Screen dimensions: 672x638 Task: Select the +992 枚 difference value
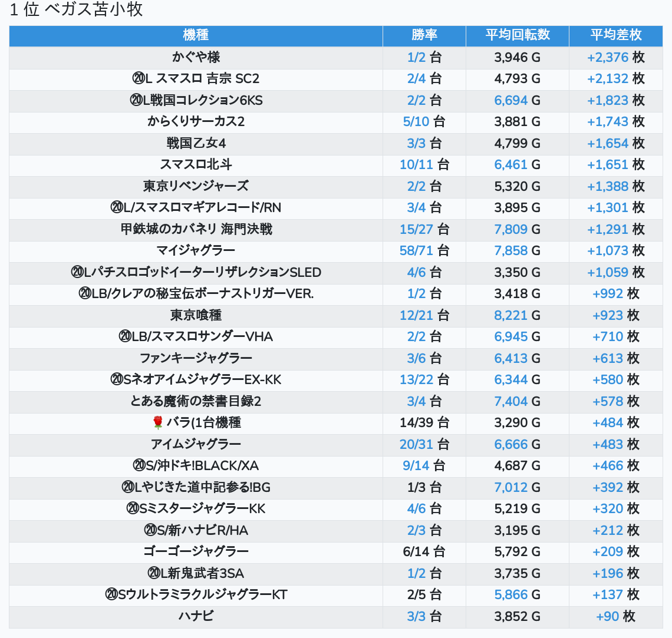pyautogui.click(x=616, y=294)
